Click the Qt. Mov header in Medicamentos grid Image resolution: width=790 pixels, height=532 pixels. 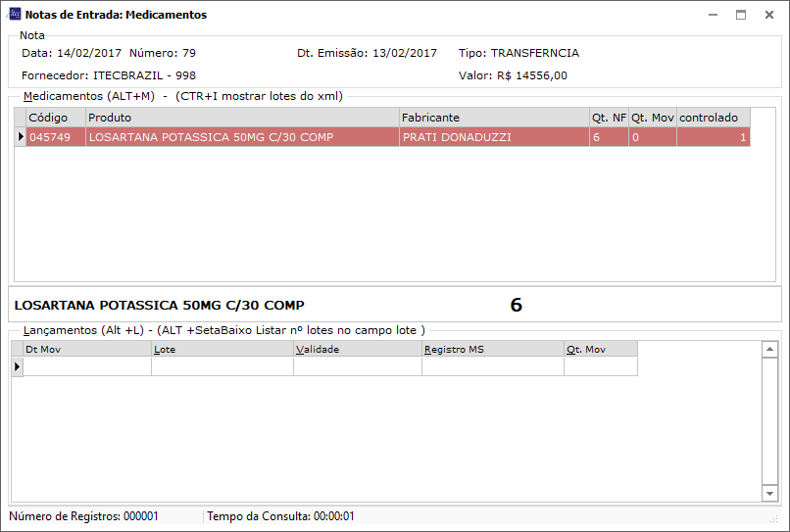click(653, 118)
